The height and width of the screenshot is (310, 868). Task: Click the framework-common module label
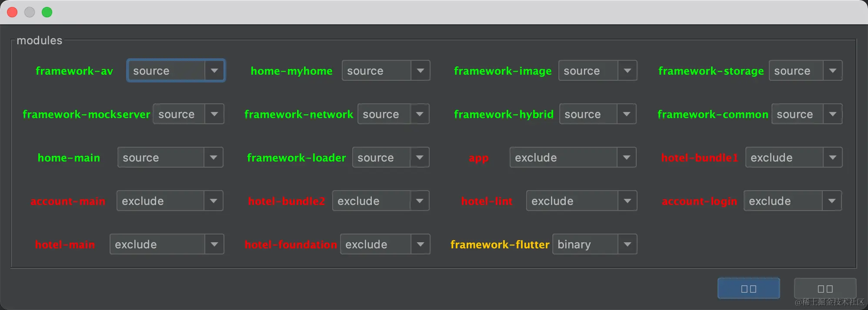(x=713, y=114)
